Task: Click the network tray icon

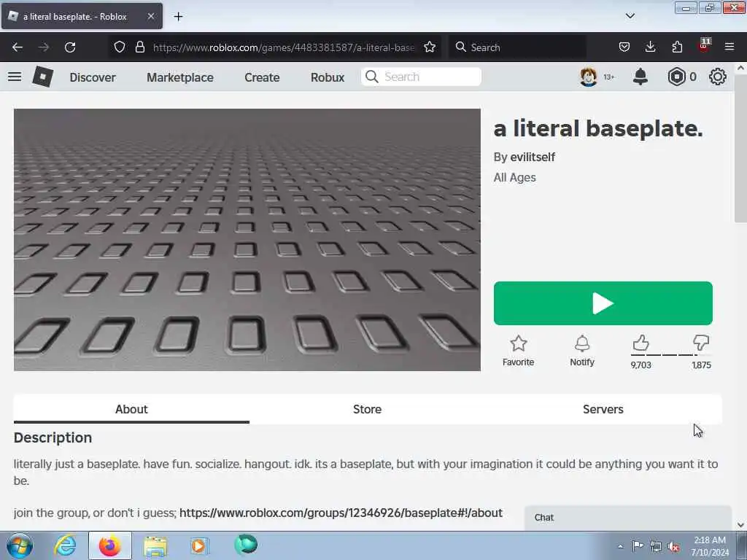Action: tap(656, 547)
